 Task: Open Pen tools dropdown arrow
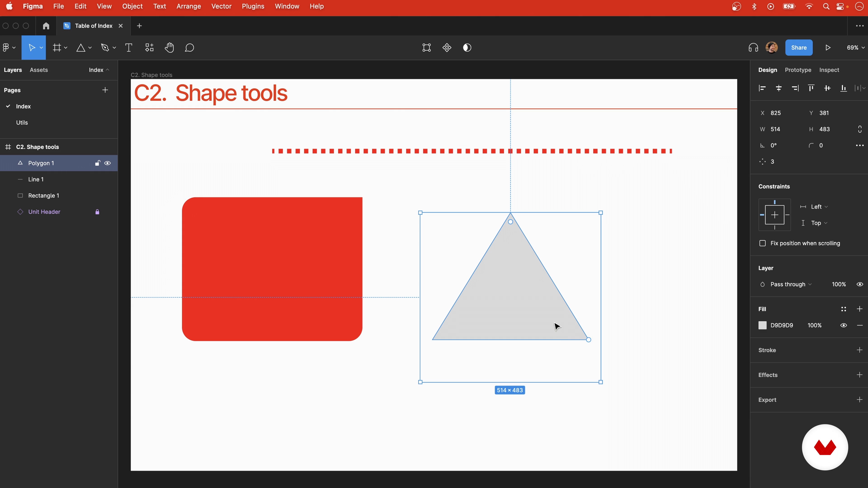coord(114,48)
